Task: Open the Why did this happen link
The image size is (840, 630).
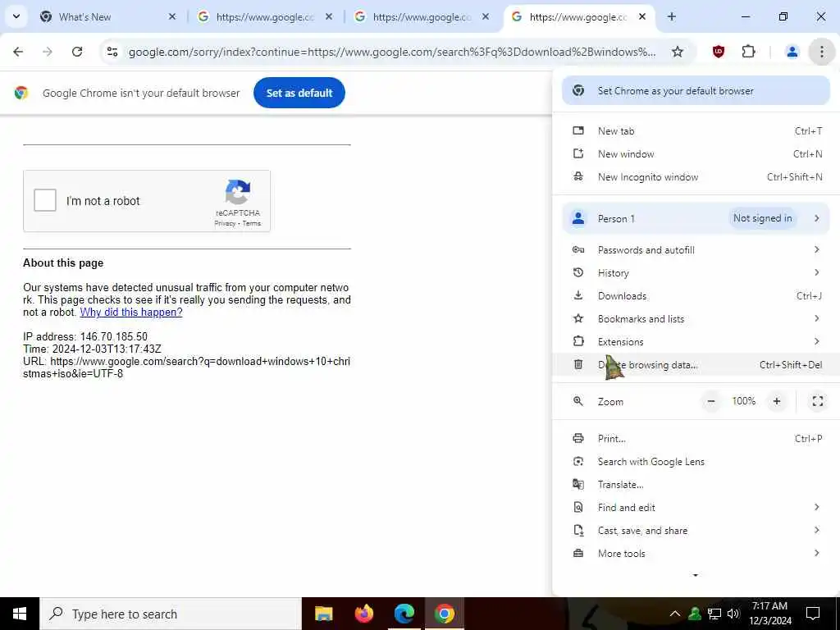Action: (x=131, y=313)
